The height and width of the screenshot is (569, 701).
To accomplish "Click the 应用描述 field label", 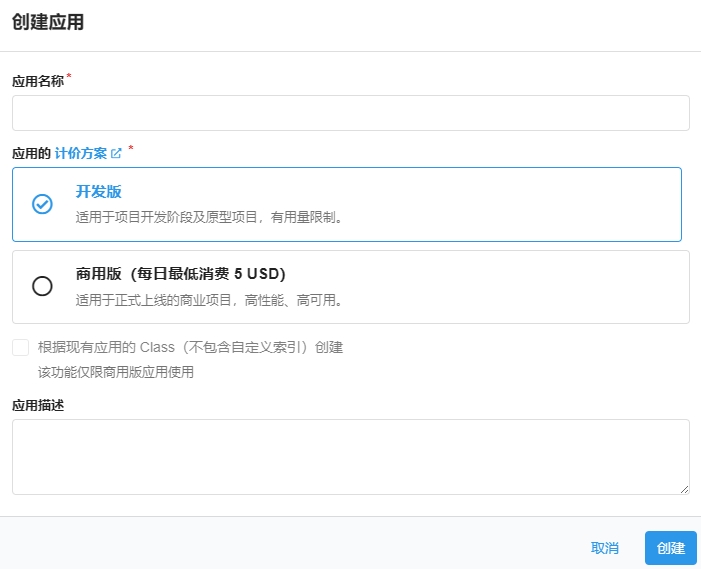I will 37,405.
